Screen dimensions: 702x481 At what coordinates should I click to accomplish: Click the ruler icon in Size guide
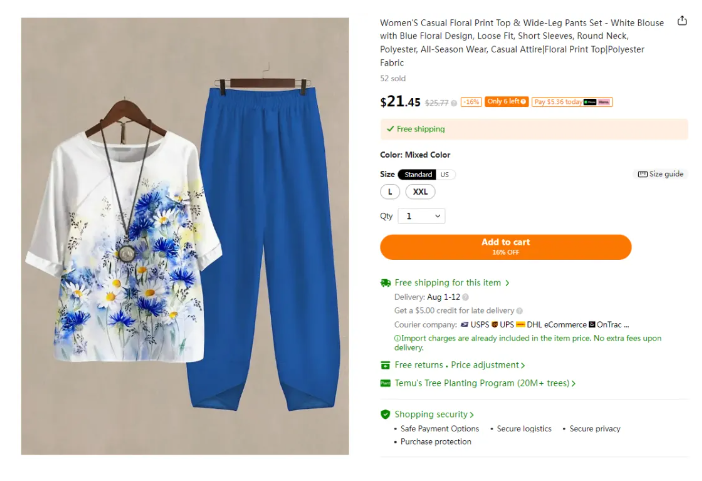pyautogui.click(x=642, y=174)
